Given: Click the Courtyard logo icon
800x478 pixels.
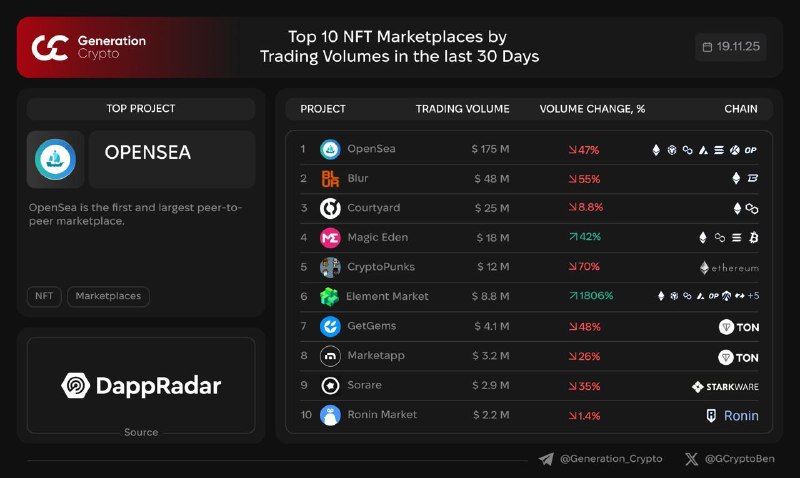Looking at the screenshot, I should coord(330,208).
